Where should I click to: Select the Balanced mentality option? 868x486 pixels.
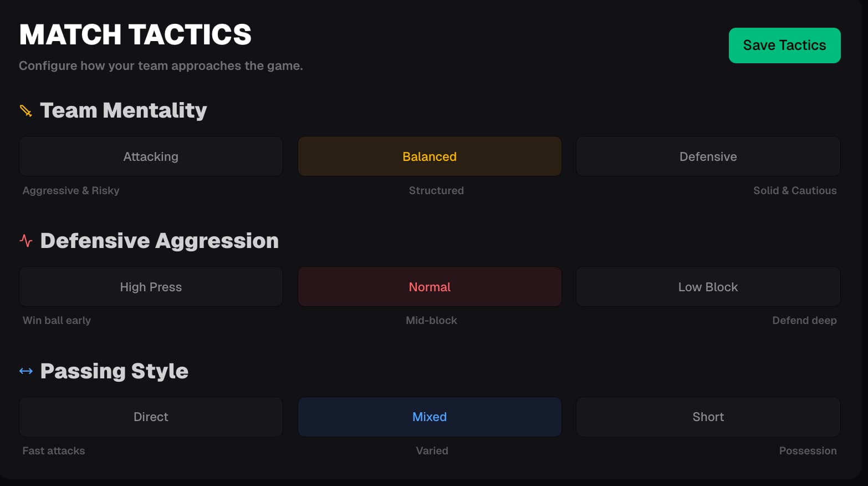click(x=430, y=156)
